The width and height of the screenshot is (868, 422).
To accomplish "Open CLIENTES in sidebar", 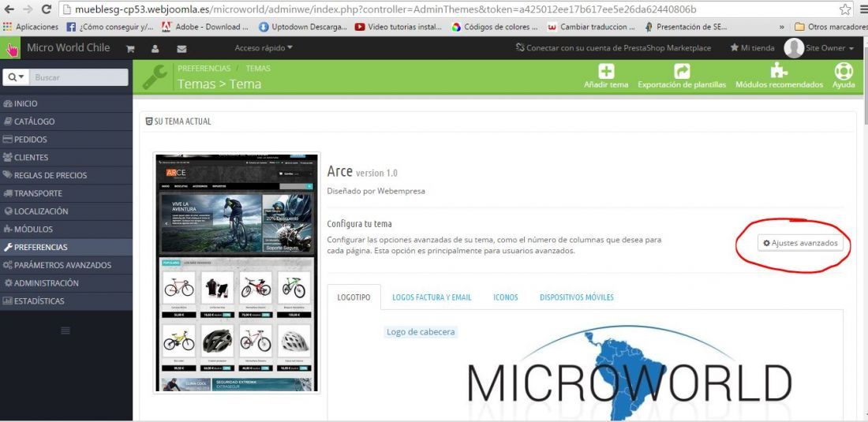I will tap(66, 157).
